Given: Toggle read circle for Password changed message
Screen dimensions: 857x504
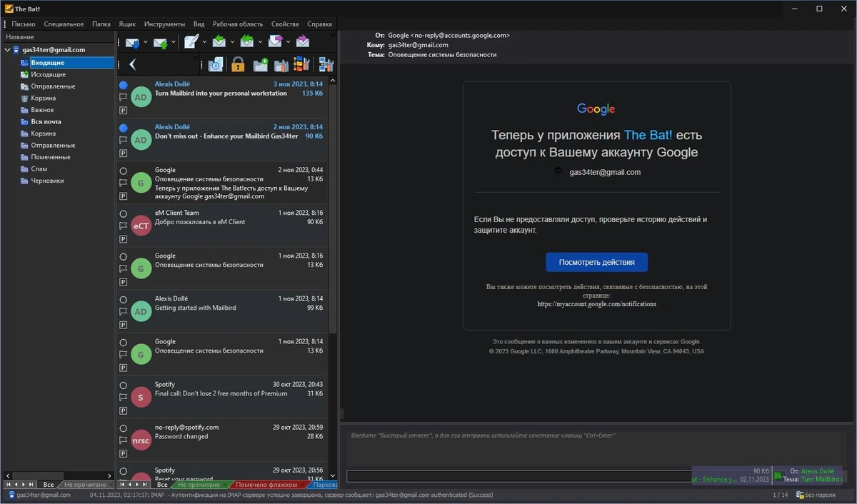Looking at the screenshot, I should [123, 428].
